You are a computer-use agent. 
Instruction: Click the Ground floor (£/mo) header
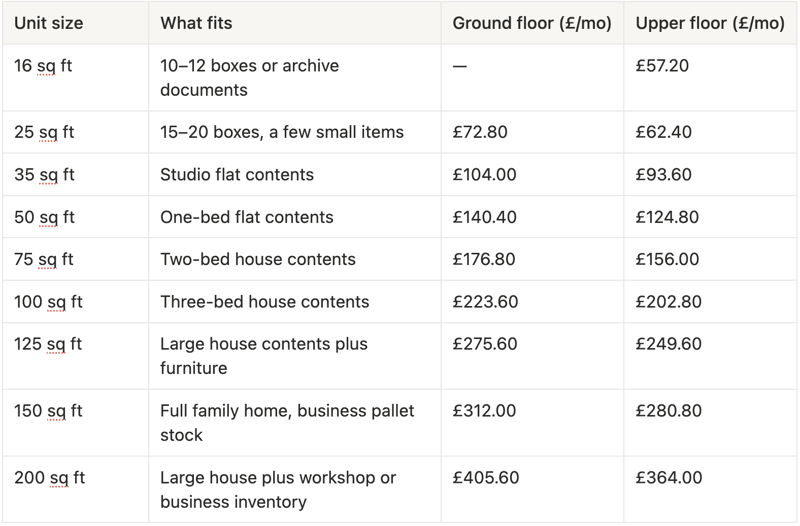[x=532, y=23]
